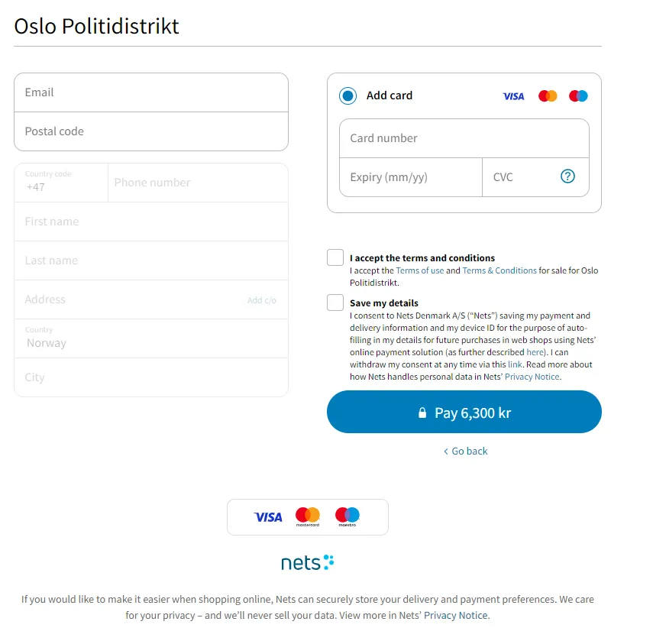Screen dimensions: 653x644
Task: Click the Mastercard logo next to Add card
Action: coord(547,95)
